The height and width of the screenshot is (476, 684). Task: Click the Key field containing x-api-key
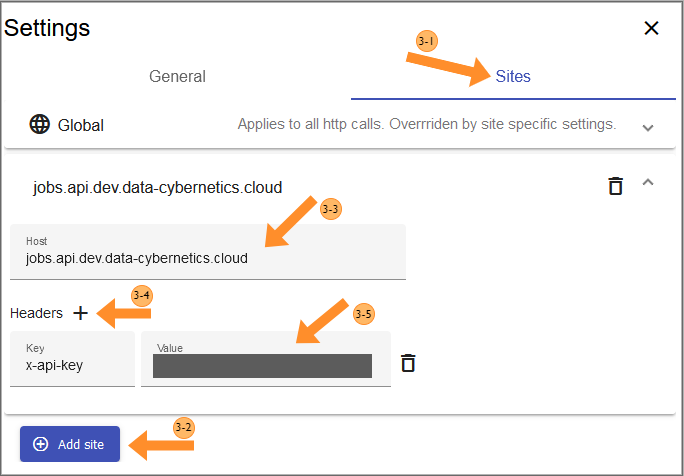71,365
